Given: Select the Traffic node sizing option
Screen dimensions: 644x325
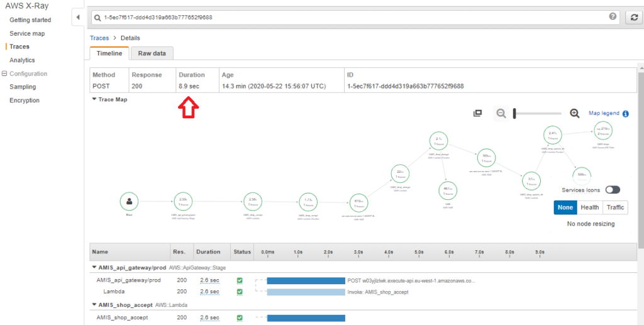Looking at the screenshot, I should 615,207.
